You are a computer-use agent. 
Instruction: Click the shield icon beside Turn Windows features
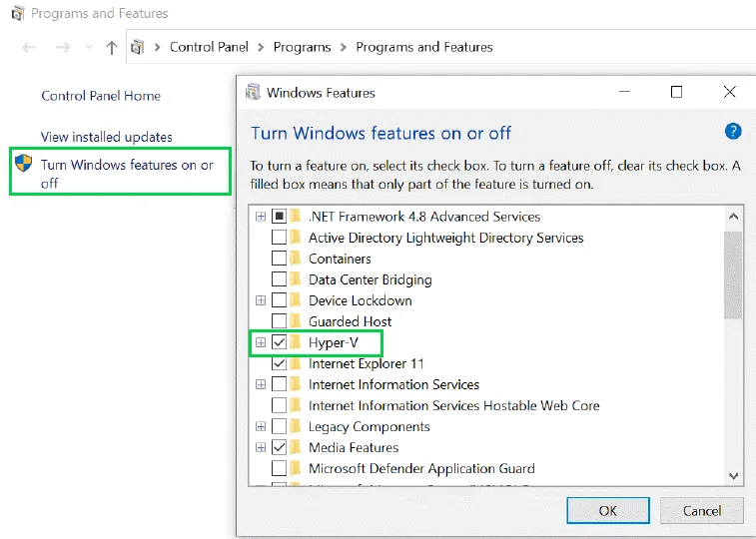(23, 164)
